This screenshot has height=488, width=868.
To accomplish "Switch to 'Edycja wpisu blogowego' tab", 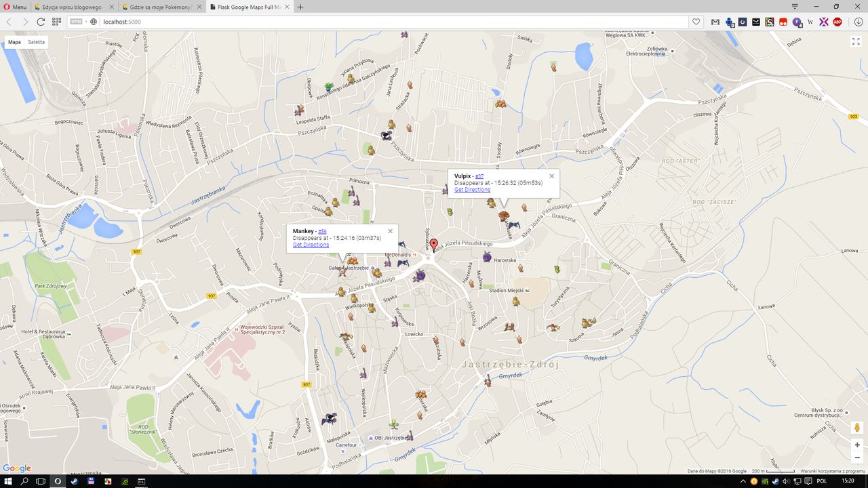I will coord(73,7).
